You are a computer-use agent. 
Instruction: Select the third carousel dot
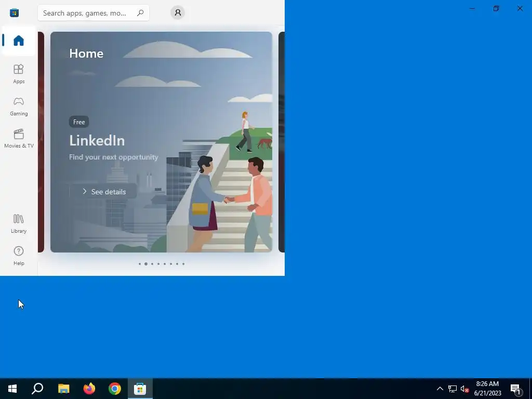[152, 264]
